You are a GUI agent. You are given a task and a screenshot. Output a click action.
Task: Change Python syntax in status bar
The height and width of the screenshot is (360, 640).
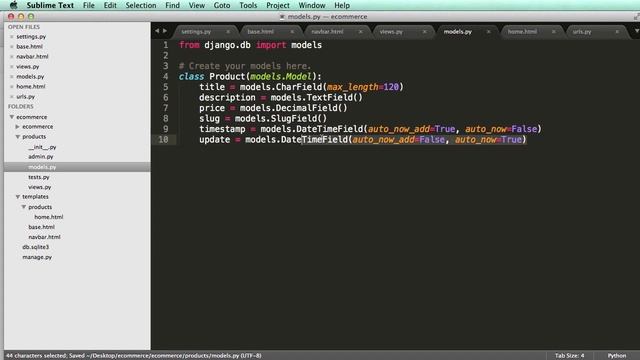click(x=617, y=356)
